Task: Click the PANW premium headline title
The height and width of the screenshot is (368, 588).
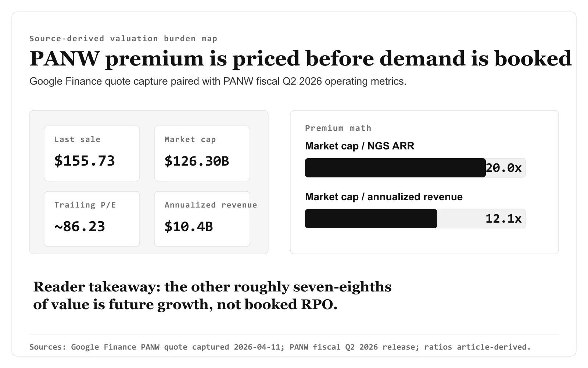Action: (301, 58)
